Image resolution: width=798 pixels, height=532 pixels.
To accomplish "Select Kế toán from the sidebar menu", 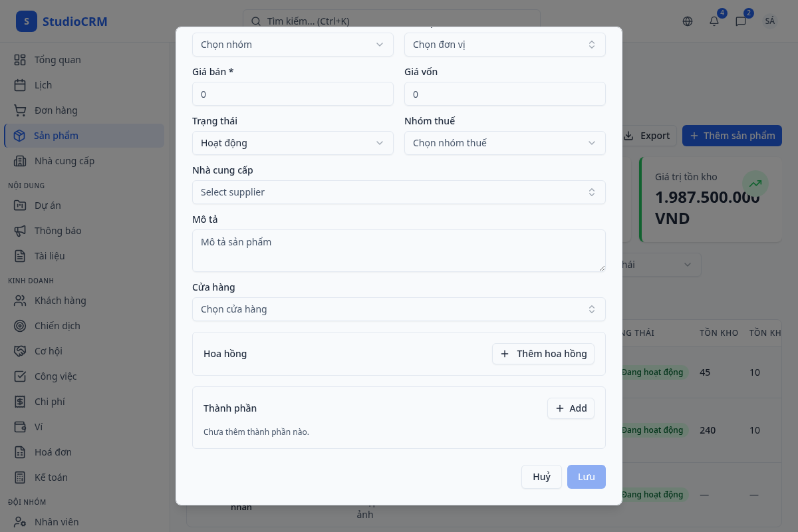I will point(51,477).
